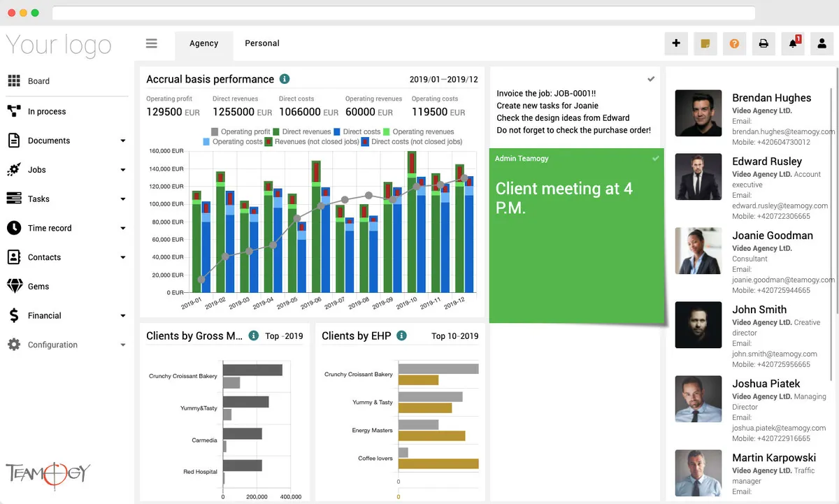Click the Configuration gear icon
Image resolution: width=839 pixels, height=504 pixels.
pyautogui.click(x=14, y=345)
